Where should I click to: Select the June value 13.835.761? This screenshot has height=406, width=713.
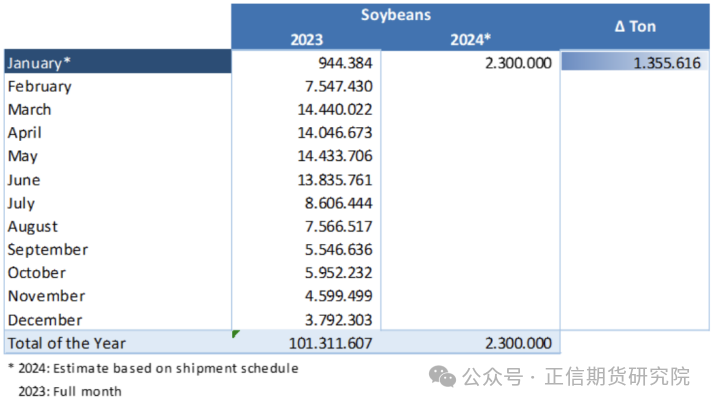pyautogui.click(x=335, y=180)
